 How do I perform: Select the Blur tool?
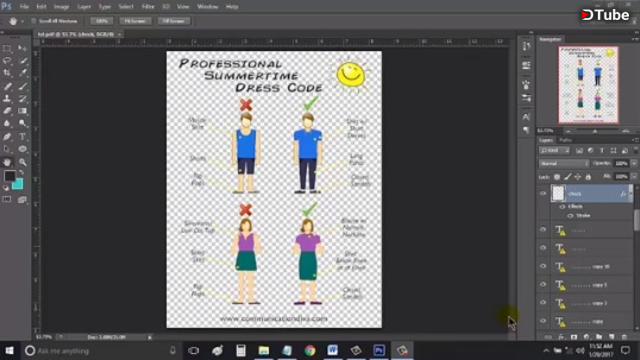pos(7,123)
